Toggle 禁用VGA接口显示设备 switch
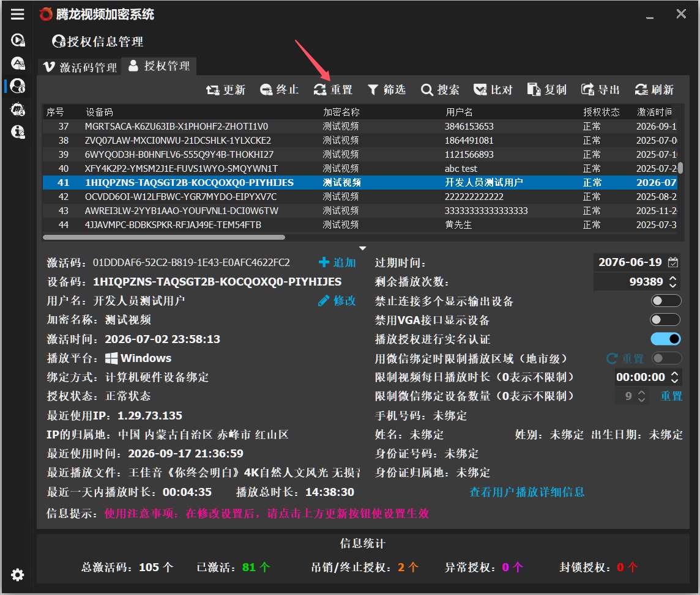700x595 pixels. coord(665,320)
